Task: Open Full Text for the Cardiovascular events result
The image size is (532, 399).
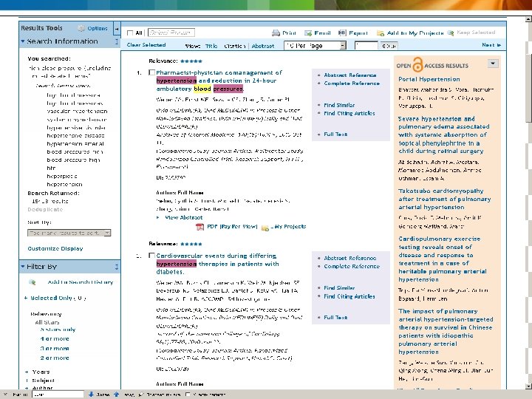Action: pos(335,318)
